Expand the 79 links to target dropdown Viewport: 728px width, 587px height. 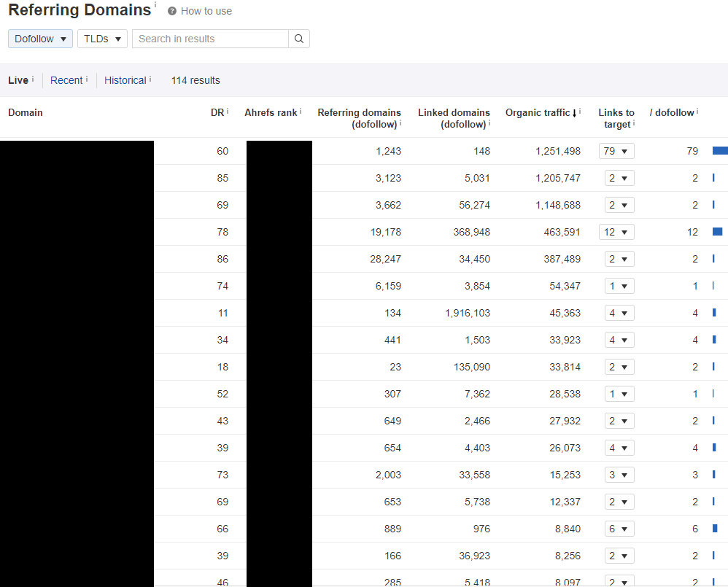click(616, 151)
